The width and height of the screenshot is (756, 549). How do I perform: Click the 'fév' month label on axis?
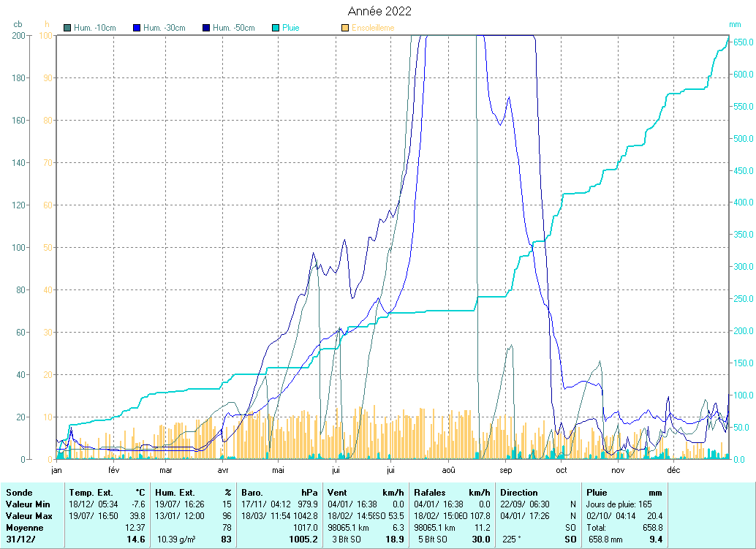click(113, 470)
